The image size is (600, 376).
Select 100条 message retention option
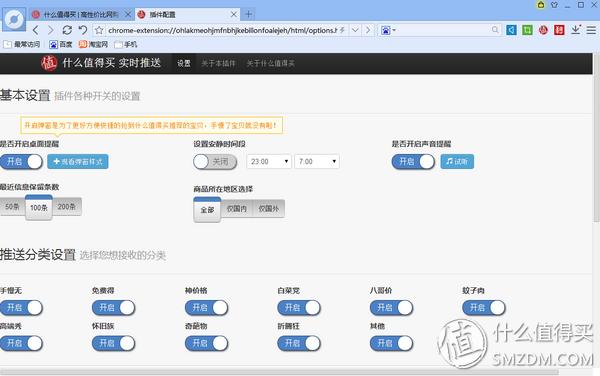[39, 207]
